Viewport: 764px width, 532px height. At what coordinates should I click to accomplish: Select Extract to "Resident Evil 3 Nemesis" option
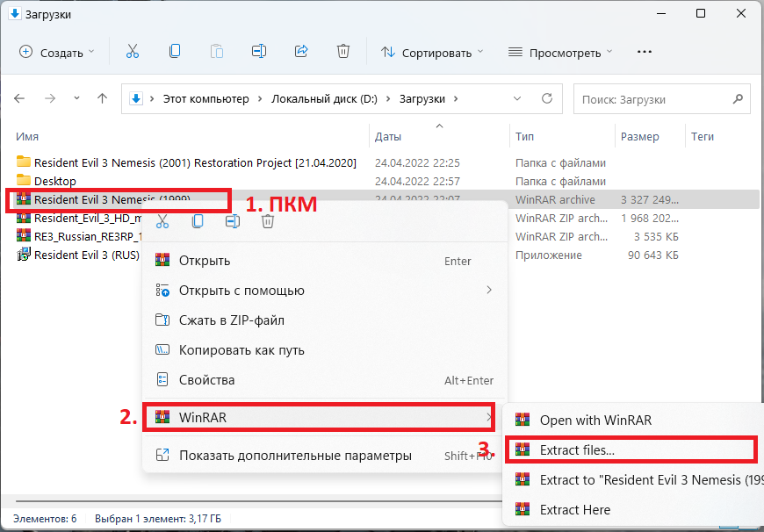point(634,480)
